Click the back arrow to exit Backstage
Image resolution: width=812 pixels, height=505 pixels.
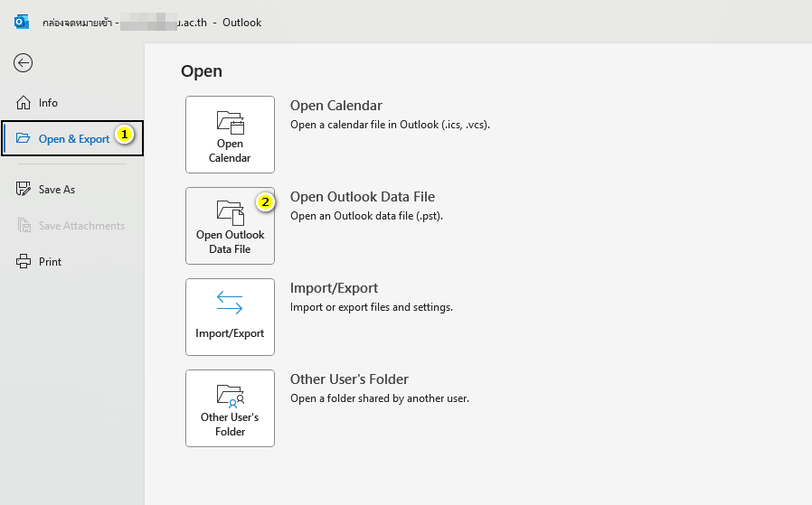click(23, 62)
